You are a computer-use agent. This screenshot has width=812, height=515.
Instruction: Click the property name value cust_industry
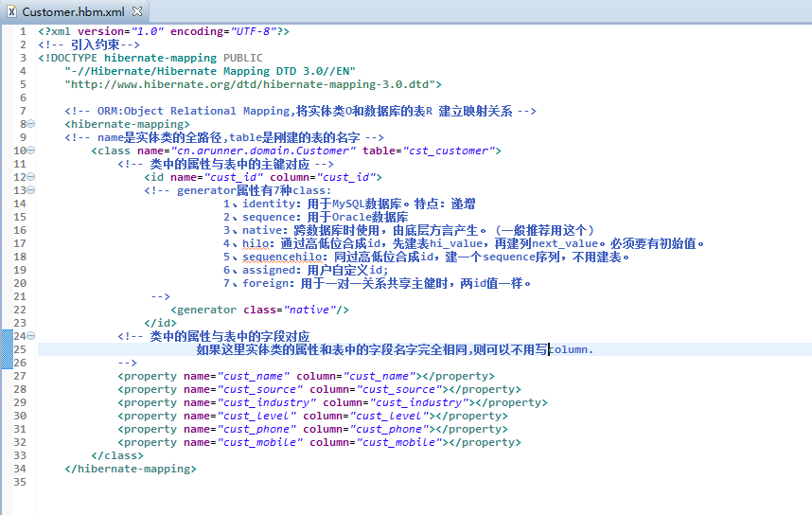coord(267,402)
